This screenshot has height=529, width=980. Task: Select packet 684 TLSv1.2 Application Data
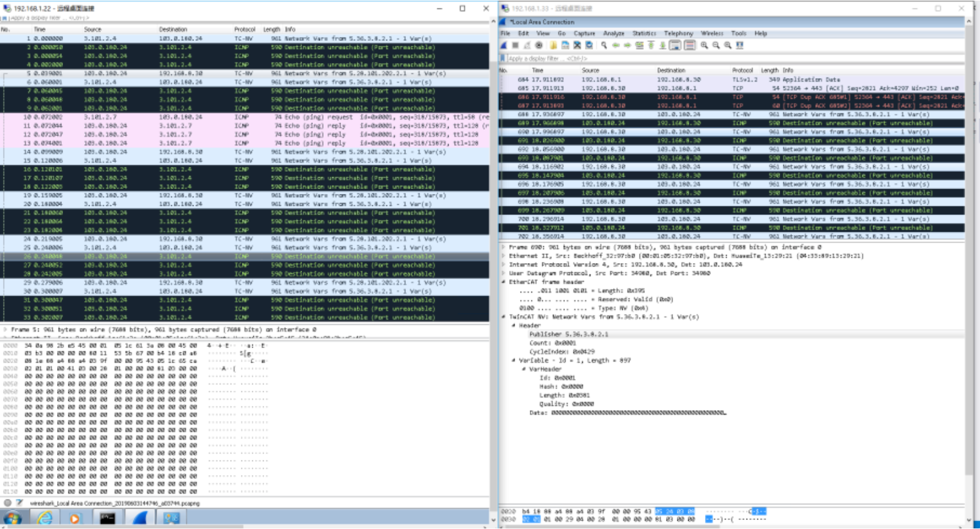click(x=732, y=79)
